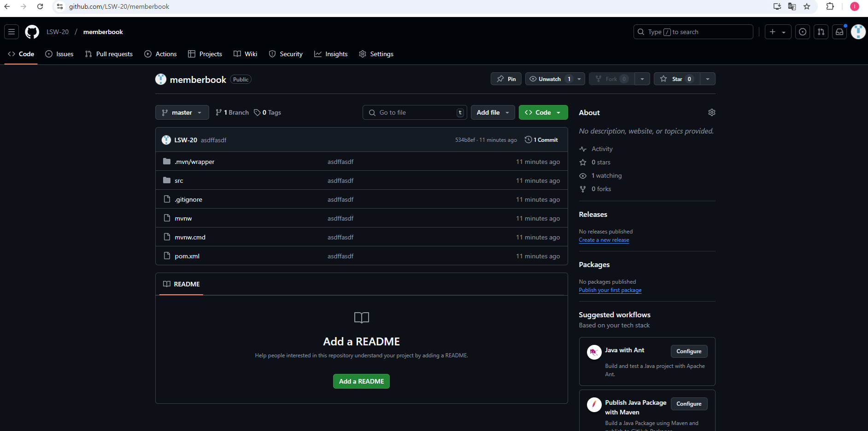
Task: Click the 534b8ef commit hash
Action: [x=465, y=140]
